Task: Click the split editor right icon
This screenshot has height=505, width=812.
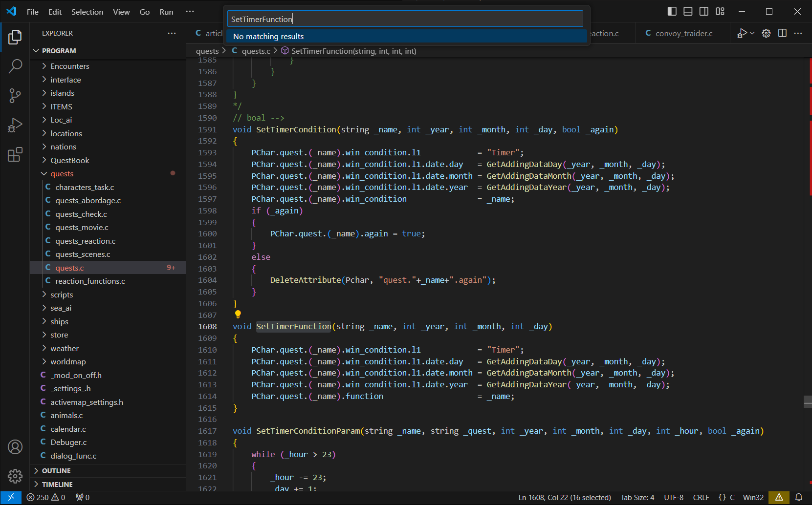Action: (782, 33)
